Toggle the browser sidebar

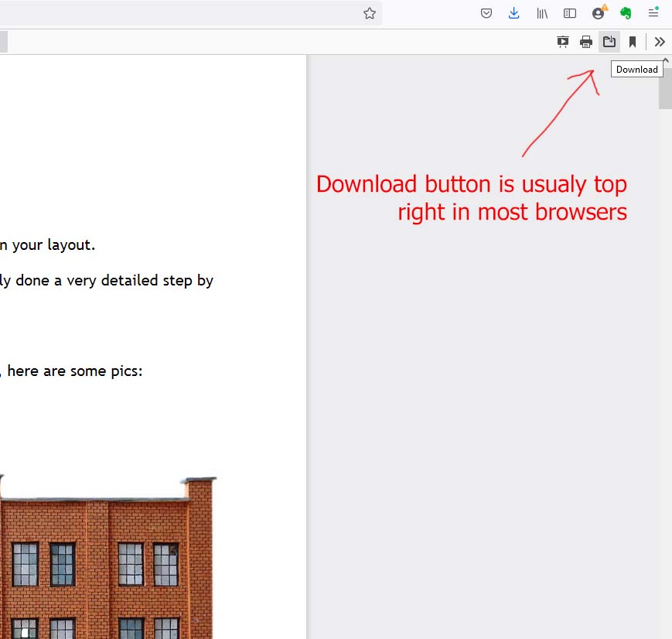pyautogui.click(x=570, y=13)
